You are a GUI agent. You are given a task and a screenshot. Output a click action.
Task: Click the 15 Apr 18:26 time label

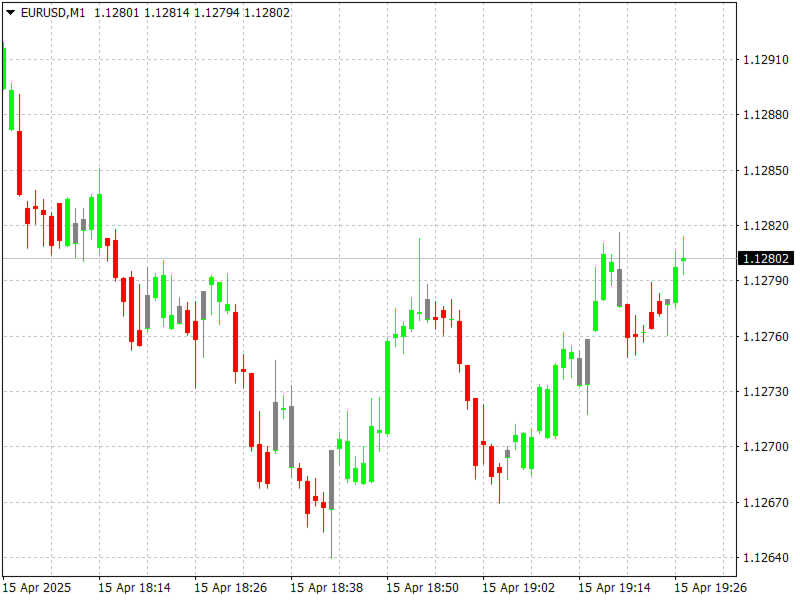(230, 588)
